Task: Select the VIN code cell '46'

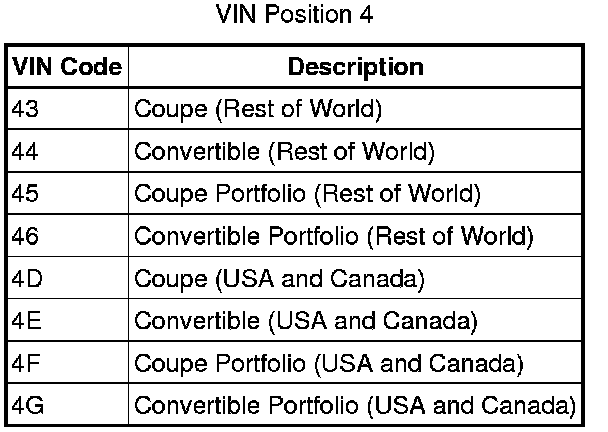Action: (24, 237)
